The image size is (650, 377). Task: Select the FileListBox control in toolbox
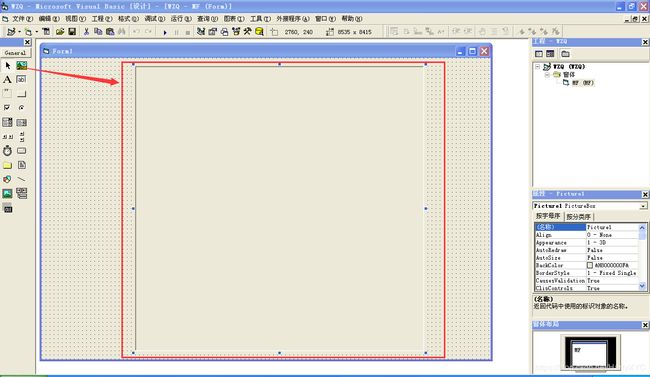[22, 165]
